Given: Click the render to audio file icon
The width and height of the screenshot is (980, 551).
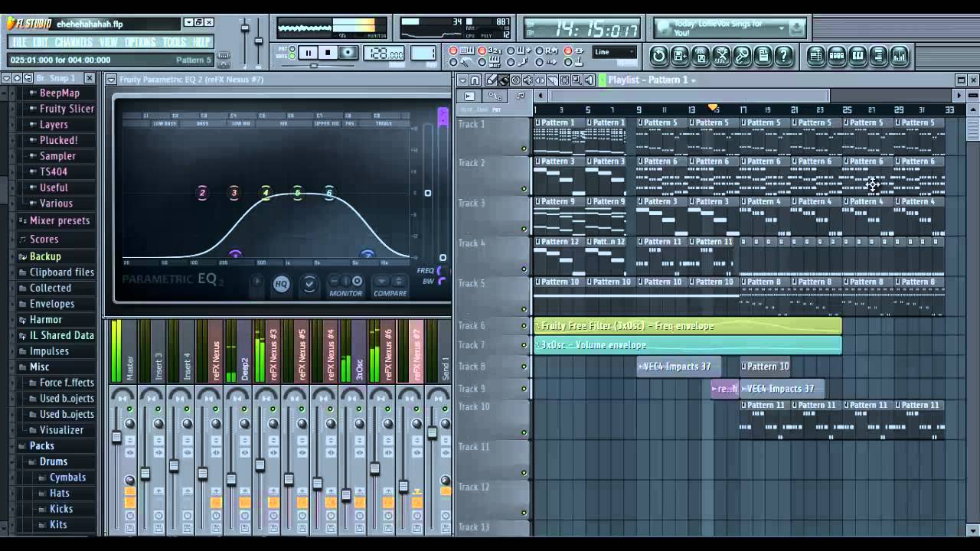Looking at the screenshot, I should [701, 55].
